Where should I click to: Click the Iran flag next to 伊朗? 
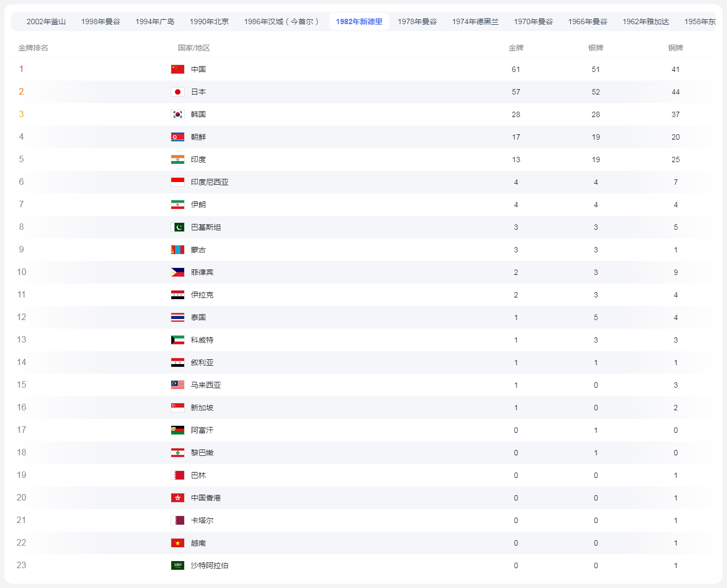[178, 205]
